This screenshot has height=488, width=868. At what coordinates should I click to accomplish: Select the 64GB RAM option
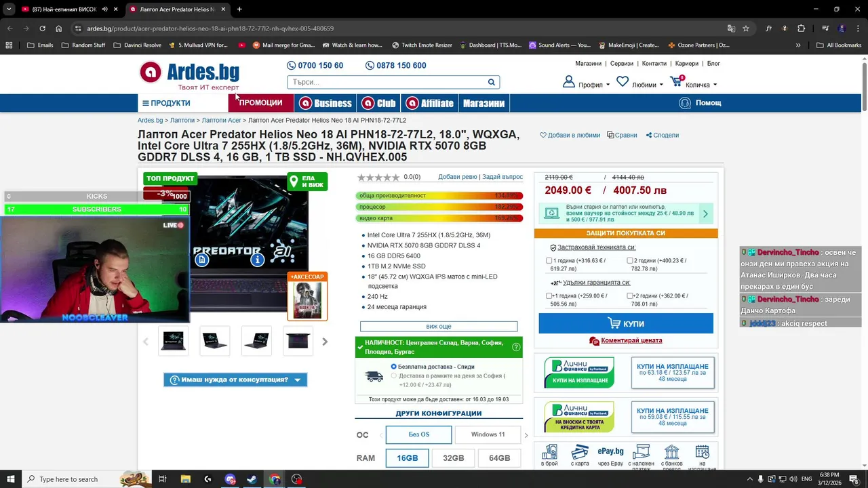click(500, 458)
